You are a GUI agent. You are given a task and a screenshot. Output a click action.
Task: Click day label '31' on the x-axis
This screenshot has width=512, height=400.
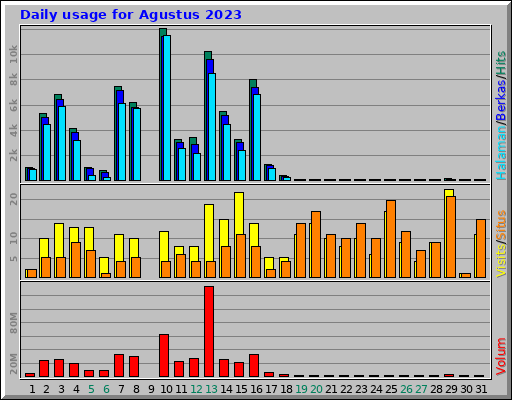pos(481,389)
